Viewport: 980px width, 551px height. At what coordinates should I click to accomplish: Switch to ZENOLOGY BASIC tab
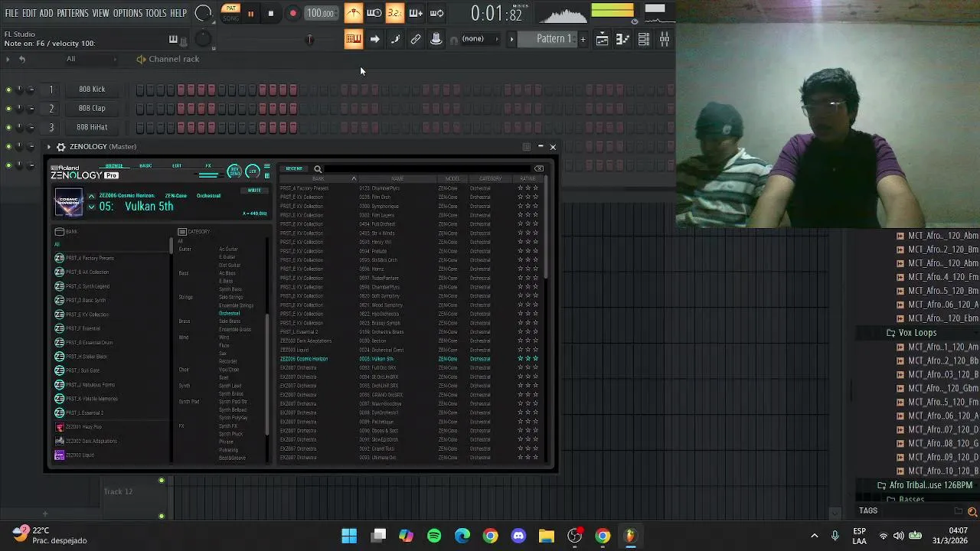[x=145, y=166]
